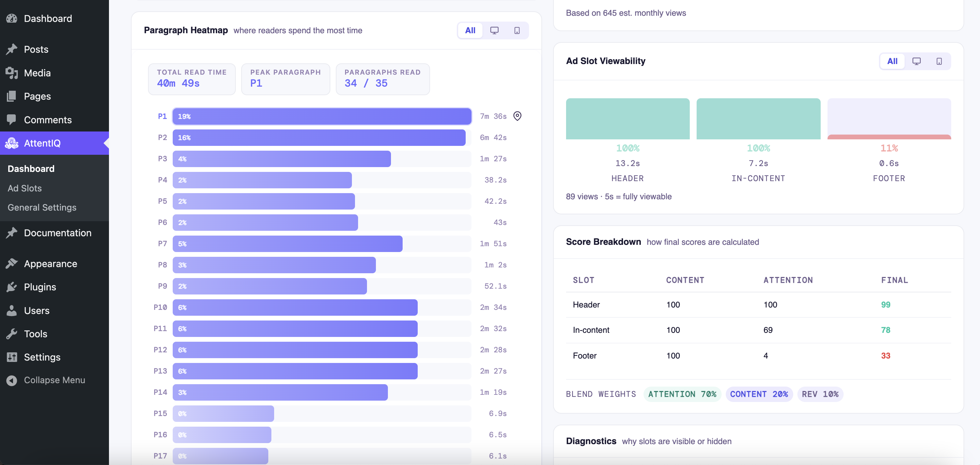Click the location pin icon beside P1
980x465 pixels.
(x=517, y=116)
